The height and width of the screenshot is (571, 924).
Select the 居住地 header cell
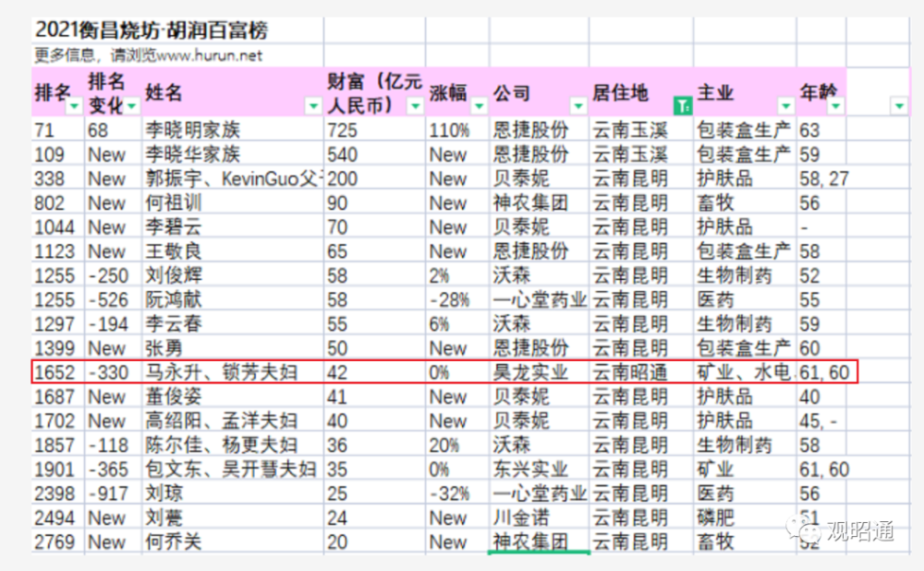click(641, 92)
